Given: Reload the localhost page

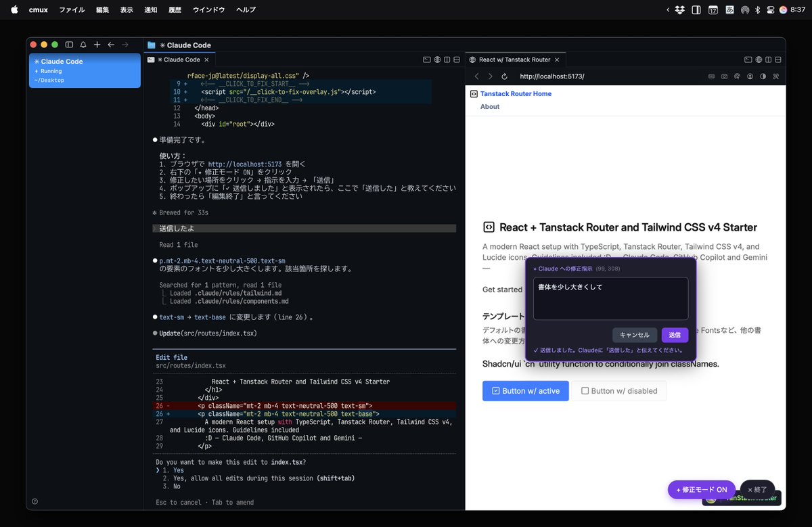Looking at the screenshot, I should (505, 76).
